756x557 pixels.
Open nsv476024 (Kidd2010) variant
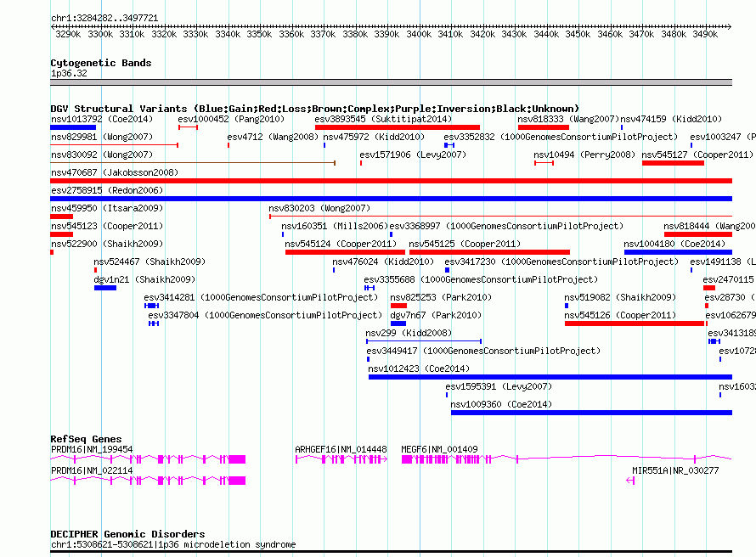pos(334,270)
